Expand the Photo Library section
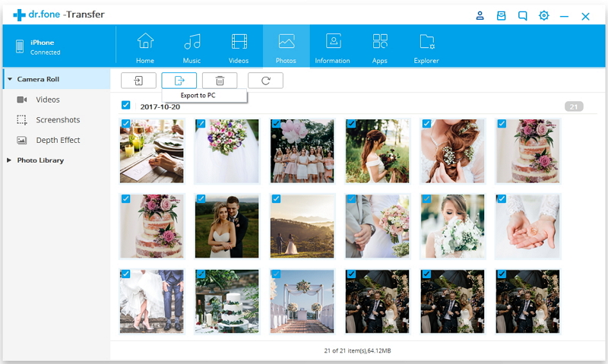This screenshot has width=608, height=364. click(x=9, y=160)
